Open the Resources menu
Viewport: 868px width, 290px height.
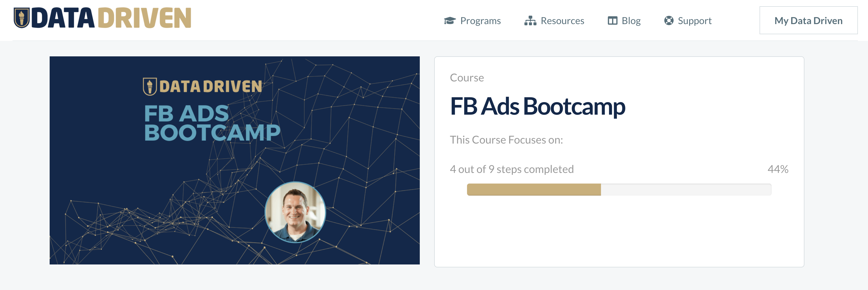point(562,20)
